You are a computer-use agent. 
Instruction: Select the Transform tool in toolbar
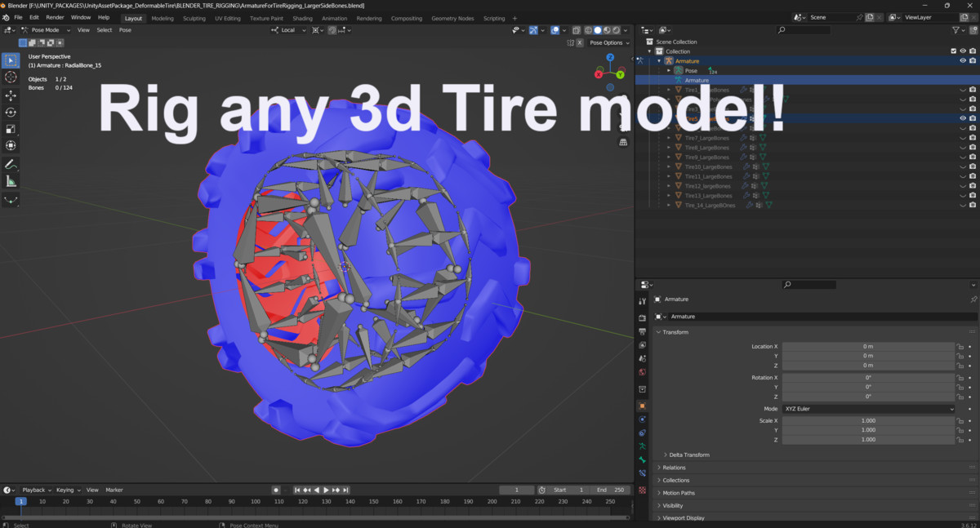click(11, 145)
